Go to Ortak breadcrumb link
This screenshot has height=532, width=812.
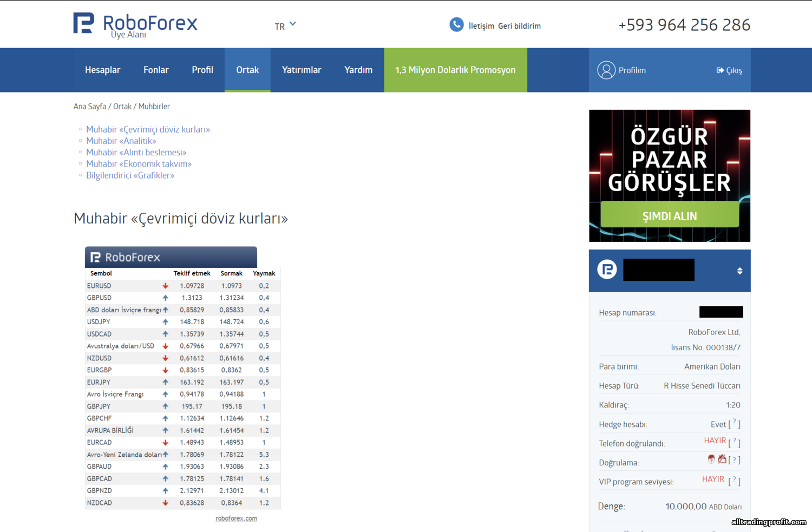[x=122, y=107]
